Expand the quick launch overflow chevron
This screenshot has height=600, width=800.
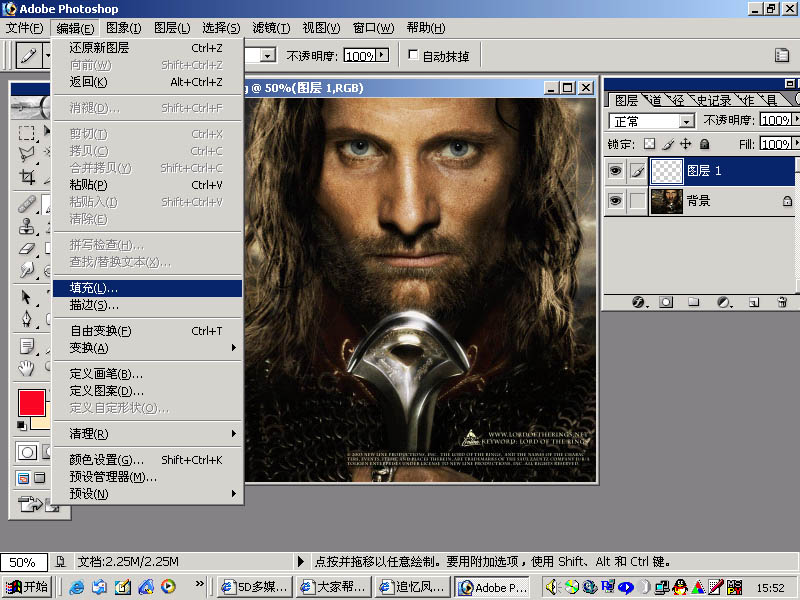point(199,583)
